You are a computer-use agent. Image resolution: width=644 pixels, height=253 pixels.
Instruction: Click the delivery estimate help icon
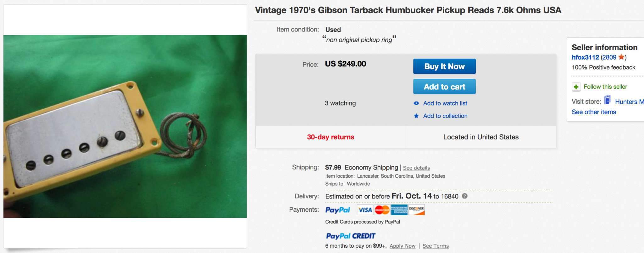click(x=464, y=196)
